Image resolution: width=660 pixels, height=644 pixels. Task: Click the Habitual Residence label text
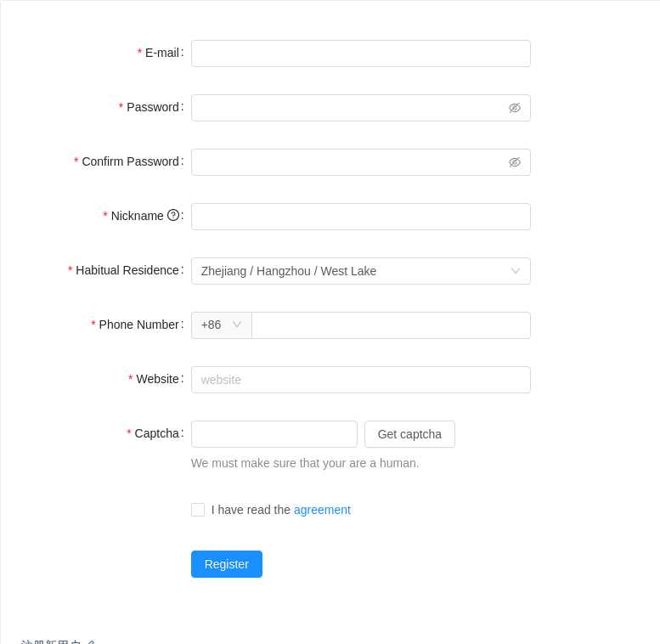[127, 270]
